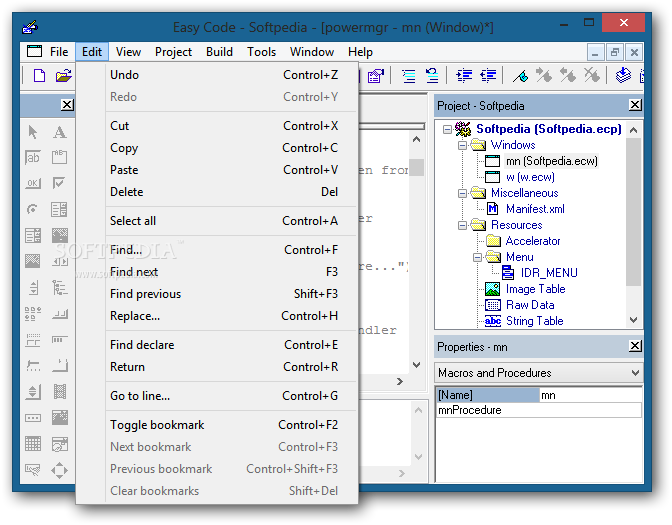The height and width of the screenshot is (525, 672).
Task: Click the increase indent toolbar icon
Action: (464, 76)
